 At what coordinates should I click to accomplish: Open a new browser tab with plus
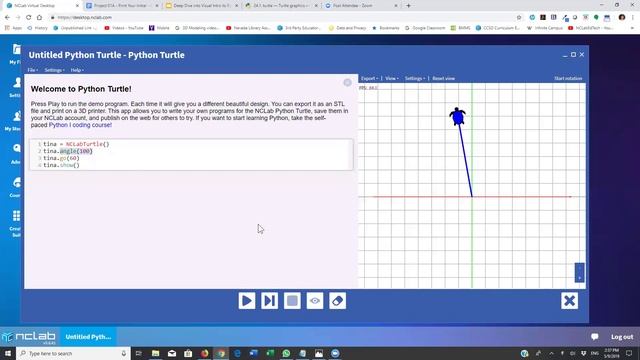click(x=409, y=6)
